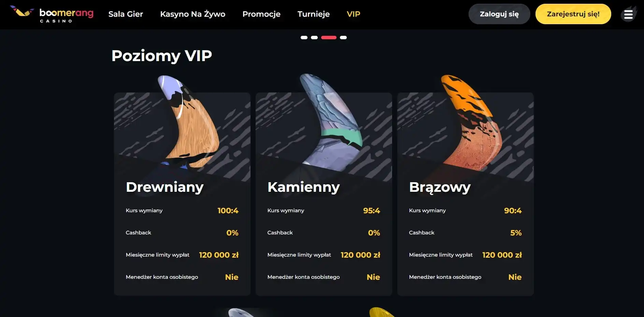Go to second carousel slide dot
The image size is (644, 317).
(x=314, y=38)
